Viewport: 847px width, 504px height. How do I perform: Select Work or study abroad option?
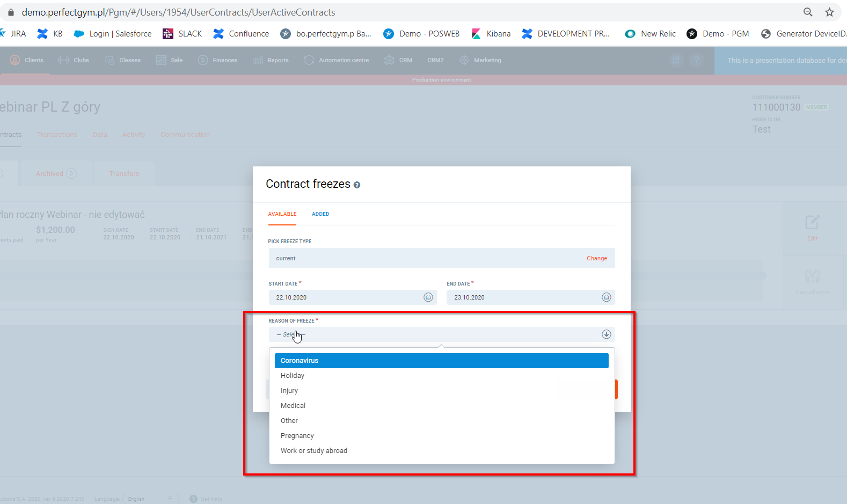[313, 451]
